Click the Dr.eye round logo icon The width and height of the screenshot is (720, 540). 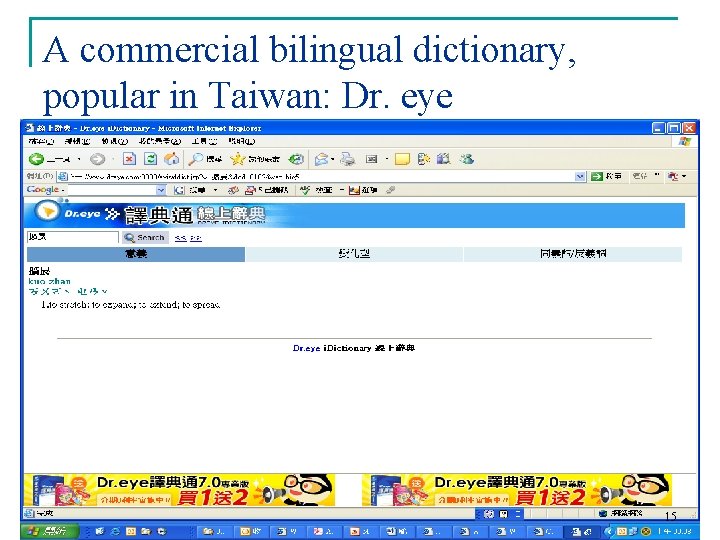click(x=47, y=212)
